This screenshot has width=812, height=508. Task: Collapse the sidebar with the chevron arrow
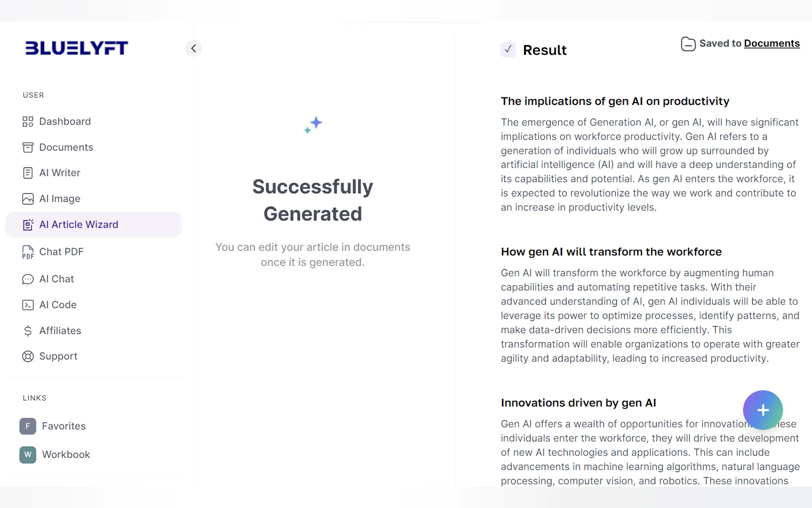click(193, 48)
